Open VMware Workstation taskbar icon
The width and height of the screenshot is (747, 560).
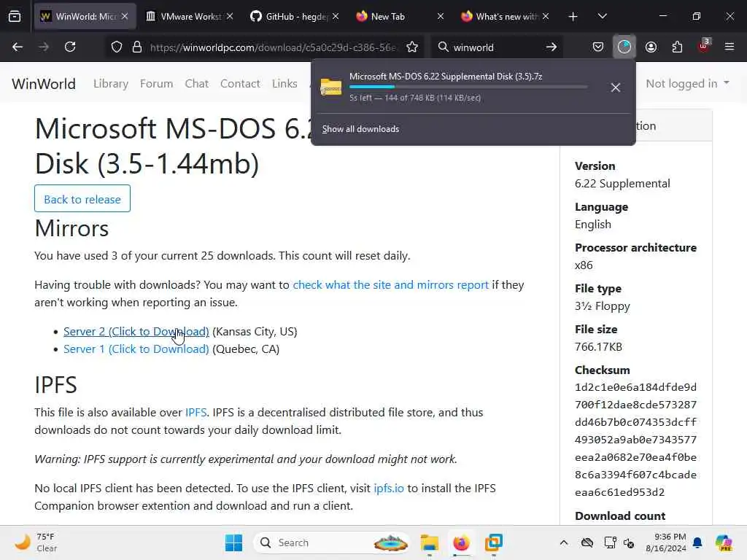(x=494, y=542)
